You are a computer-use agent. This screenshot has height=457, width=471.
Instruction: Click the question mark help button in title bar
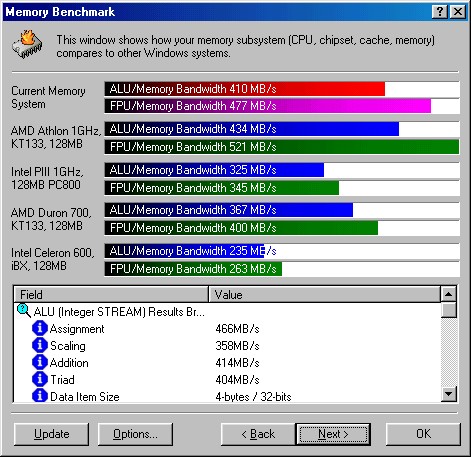click(440, 12)
